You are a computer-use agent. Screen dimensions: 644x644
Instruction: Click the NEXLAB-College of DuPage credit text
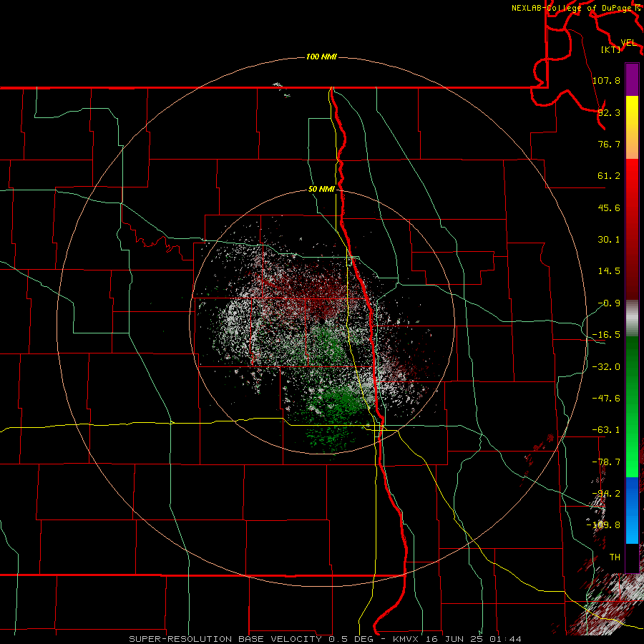[x=572, y=8]
